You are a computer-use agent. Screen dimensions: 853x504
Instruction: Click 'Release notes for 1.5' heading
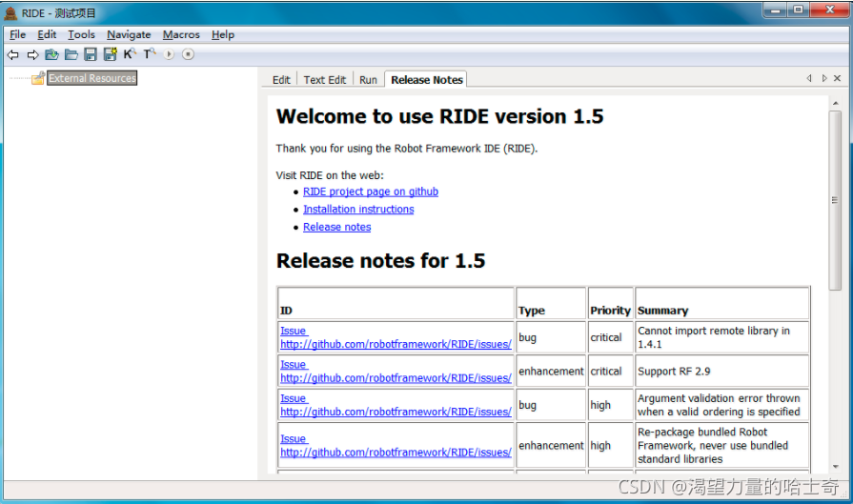[x=380, y=261]
